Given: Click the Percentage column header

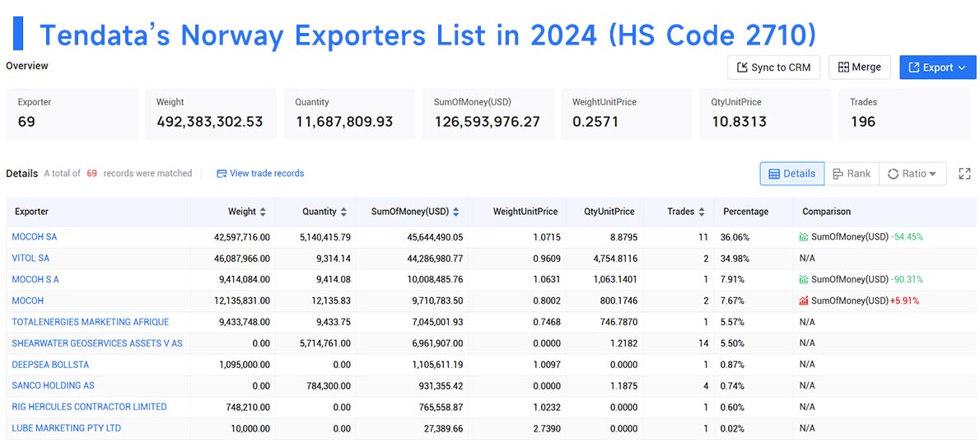Looking at the screenshot, I should coord(745,212).
